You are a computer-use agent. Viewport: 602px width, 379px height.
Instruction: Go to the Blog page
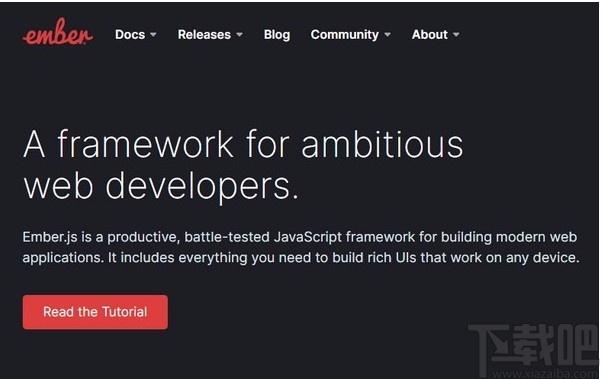tap(277, 35)
